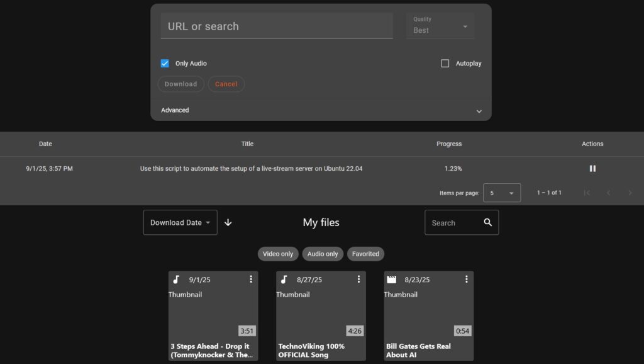Open the Quality dropdown set to Best
644x364 pixels.
440,26
